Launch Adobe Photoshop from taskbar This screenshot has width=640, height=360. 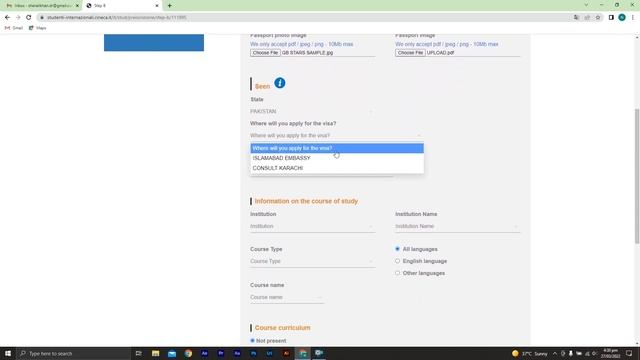pos(253,353)
